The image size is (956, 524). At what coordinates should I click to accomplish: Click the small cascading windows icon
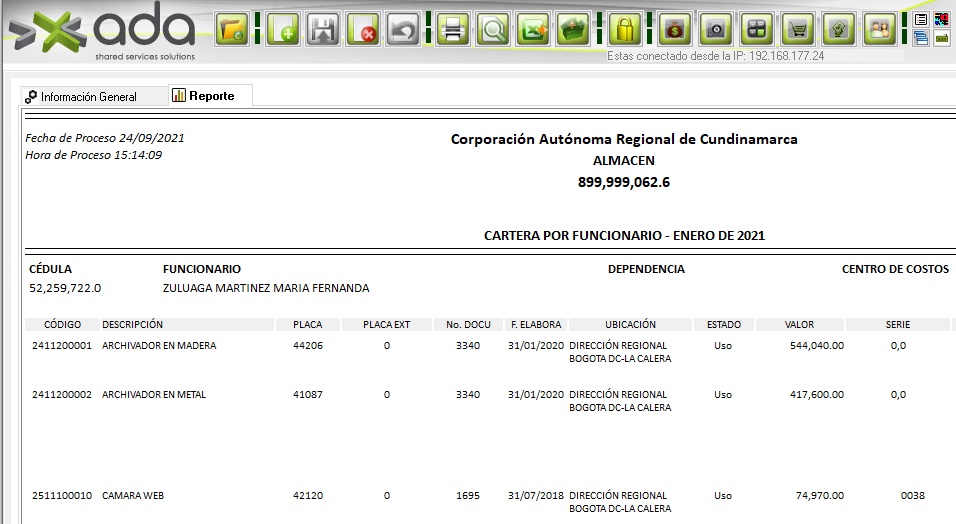click(x=921, y=39)
